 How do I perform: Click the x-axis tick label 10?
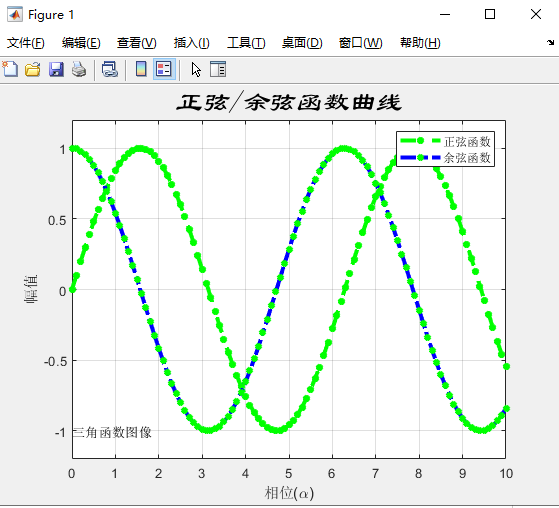506,473
